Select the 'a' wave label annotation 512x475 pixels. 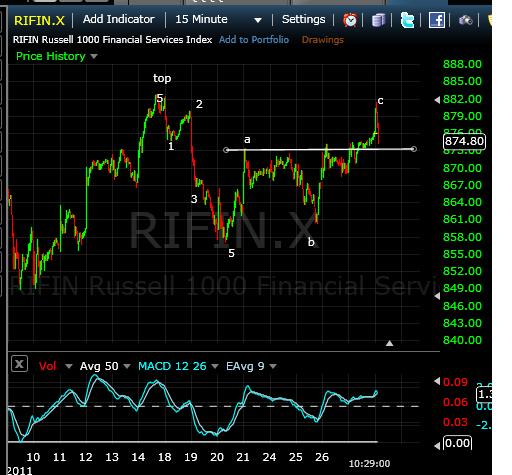(x=247, y=140)
